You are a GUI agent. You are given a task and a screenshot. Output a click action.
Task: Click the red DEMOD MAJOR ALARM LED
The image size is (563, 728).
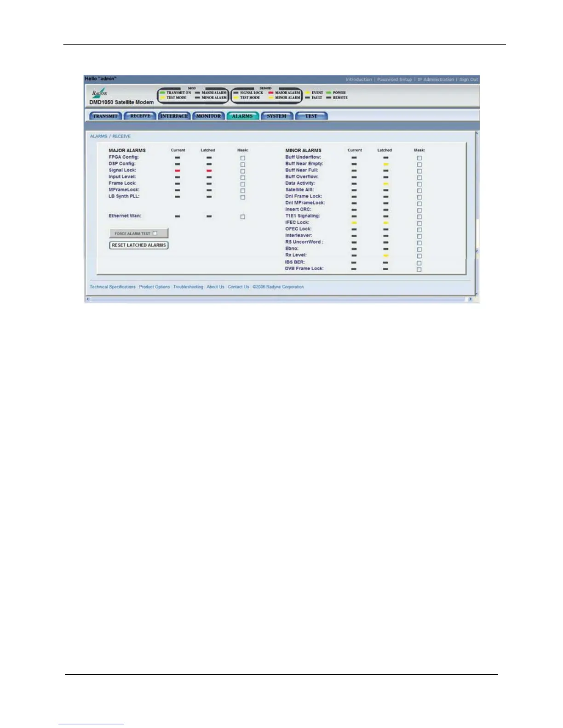[271, 93]
